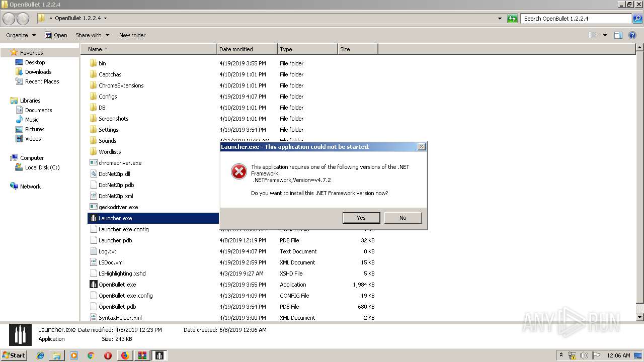Click the taskbar clock
Viewport: 644px width, 362px height.
tap(618, 355)
